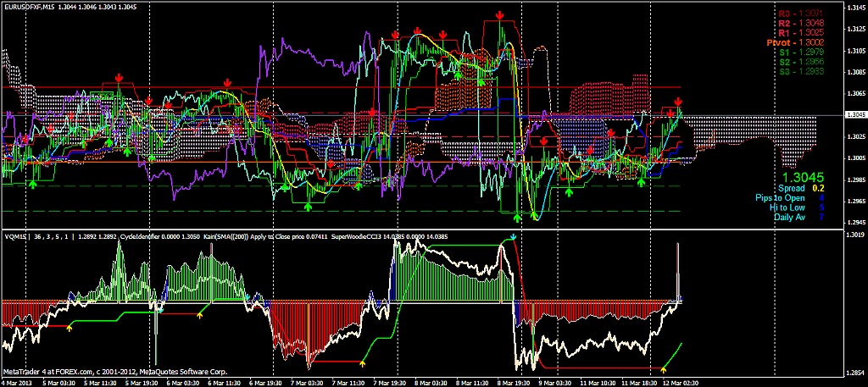The image size is (868, 387).
Task: Click the leftmost green up arrow on the main chart
Action: (x=32, y=183)
